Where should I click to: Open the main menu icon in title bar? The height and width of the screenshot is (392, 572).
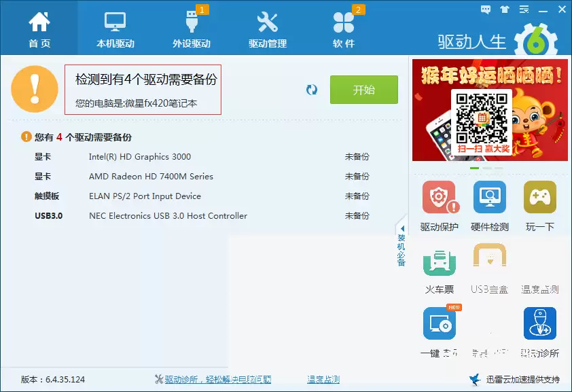[524, 10]
